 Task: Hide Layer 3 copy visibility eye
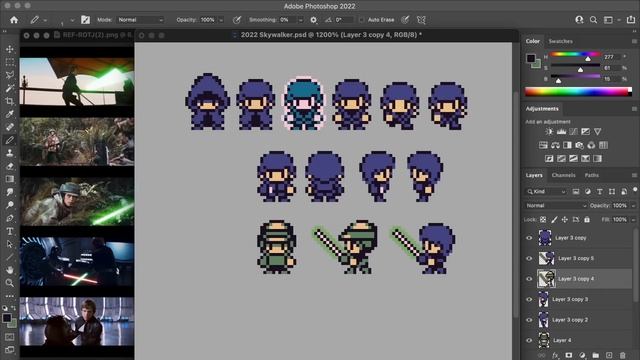coord(529,238)
